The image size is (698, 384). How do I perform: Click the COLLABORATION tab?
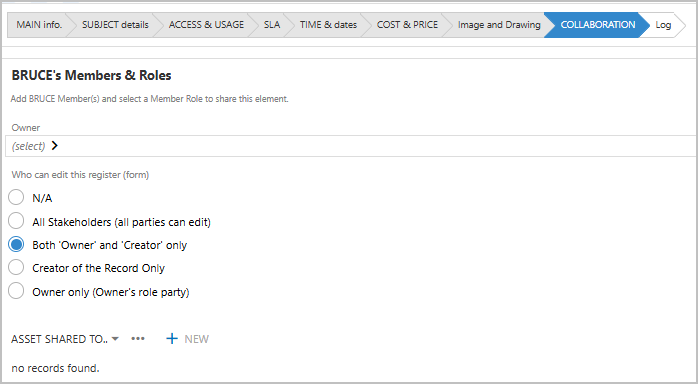click(597, 25)
